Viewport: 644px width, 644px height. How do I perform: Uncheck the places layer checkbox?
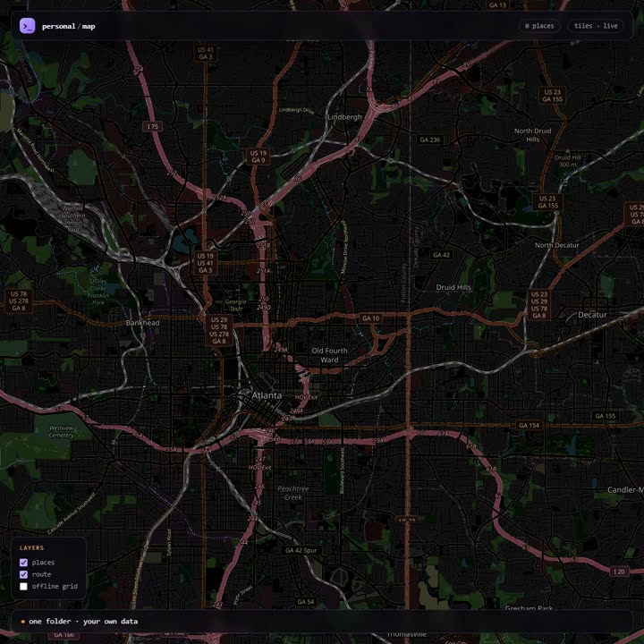point(23,563)
